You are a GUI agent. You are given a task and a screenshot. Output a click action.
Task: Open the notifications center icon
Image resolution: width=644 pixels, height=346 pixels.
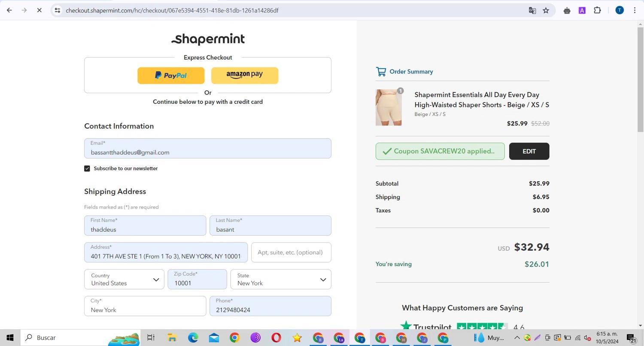(631, 338)
